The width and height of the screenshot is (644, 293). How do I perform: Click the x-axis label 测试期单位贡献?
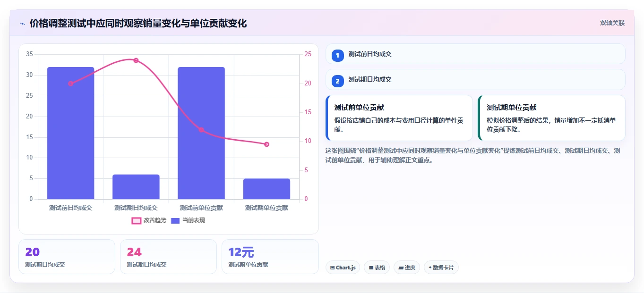coord(266,208)
